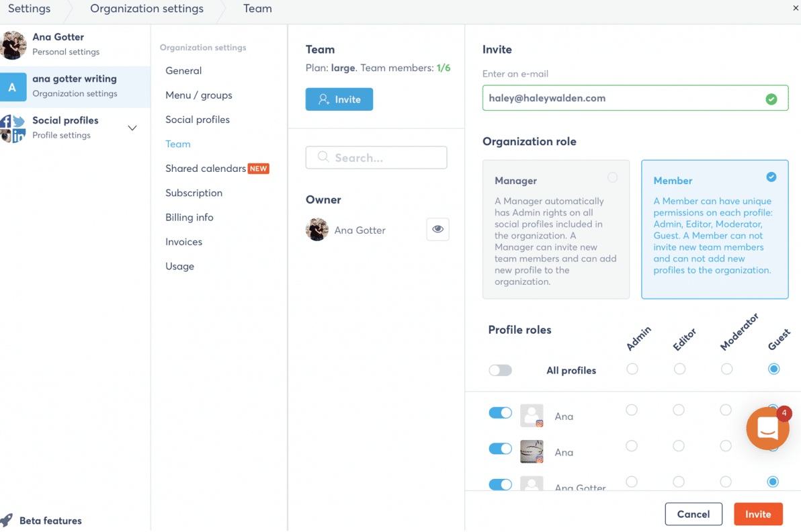Click the Beta features rocket icon
Viewport: 801px width, 532px height.
click(7, 521)
